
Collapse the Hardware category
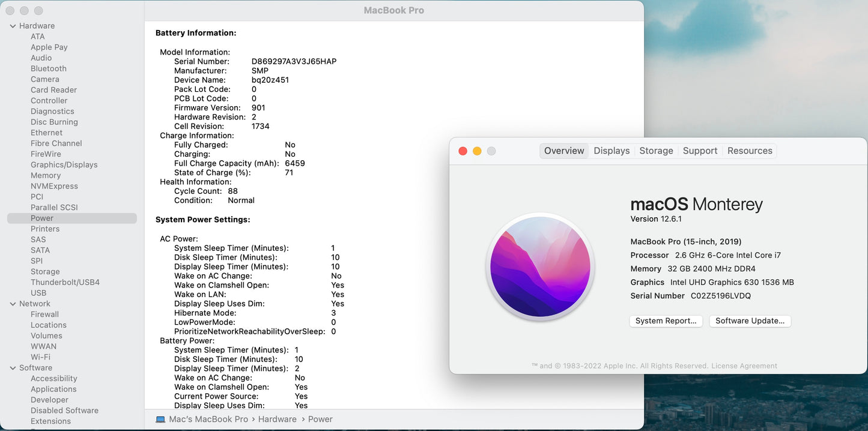(13, 25)
